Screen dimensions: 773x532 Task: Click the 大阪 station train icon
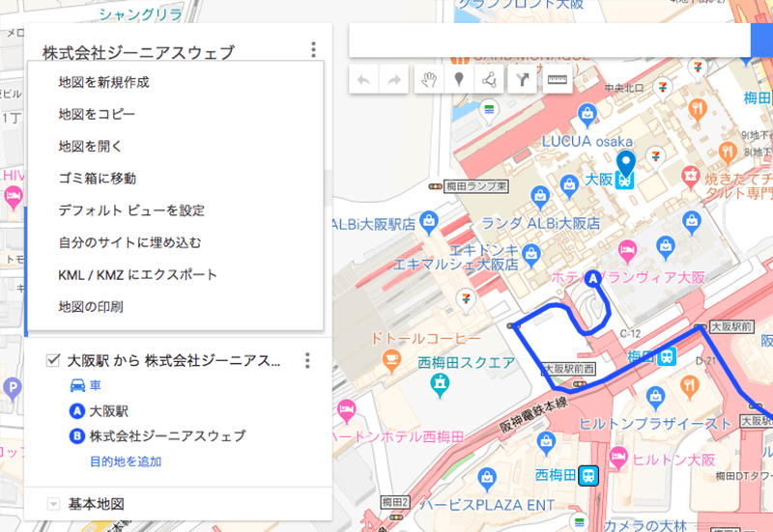pyautogui.click(x=624, y=181)
